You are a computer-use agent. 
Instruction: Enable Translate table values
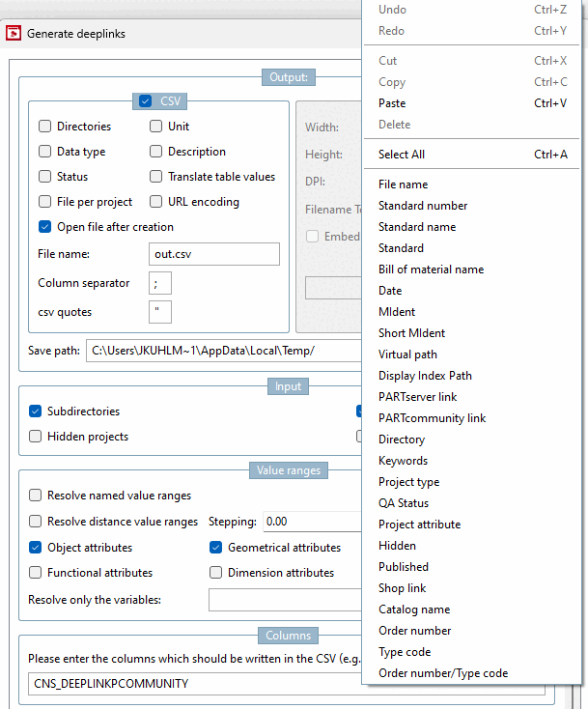pos(155,177)
